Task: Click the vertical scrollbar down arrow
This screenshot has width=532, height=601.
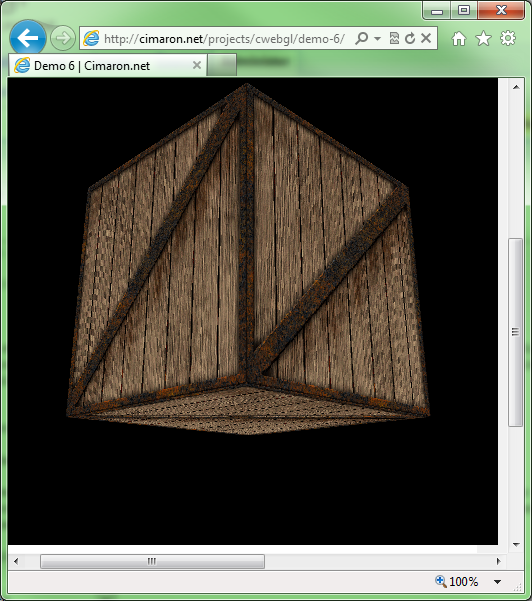Action: click(x=516, y=544)
